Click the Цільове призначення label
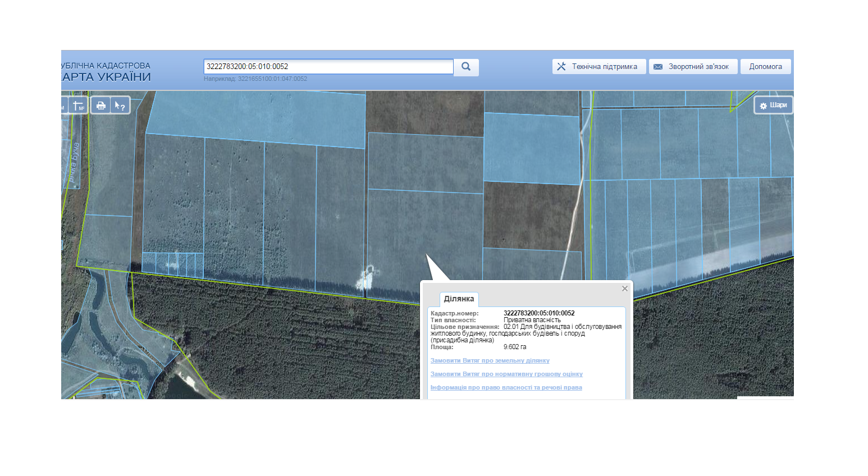This screenshot has height=476, width=868. tap(465, 327)
